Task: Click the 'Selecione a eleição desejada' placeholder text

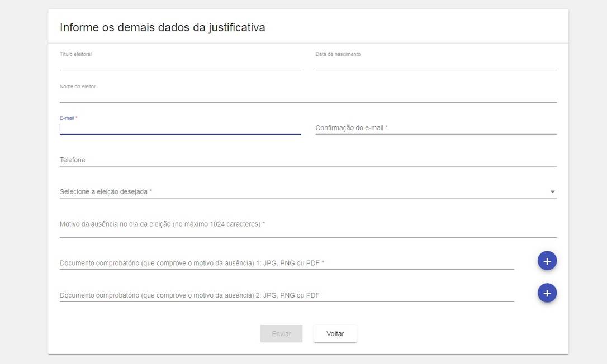Action: tap(106, 192)
